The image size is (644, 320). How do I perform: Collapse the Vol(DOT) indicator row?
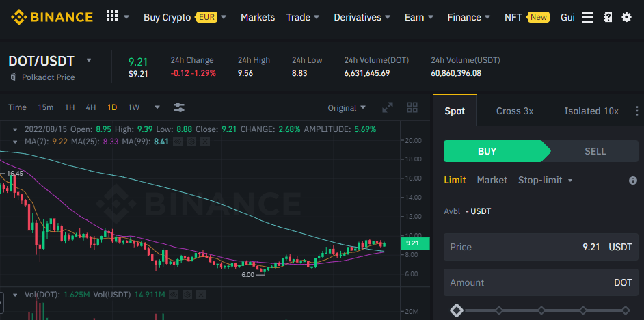(x=15, y=295)
